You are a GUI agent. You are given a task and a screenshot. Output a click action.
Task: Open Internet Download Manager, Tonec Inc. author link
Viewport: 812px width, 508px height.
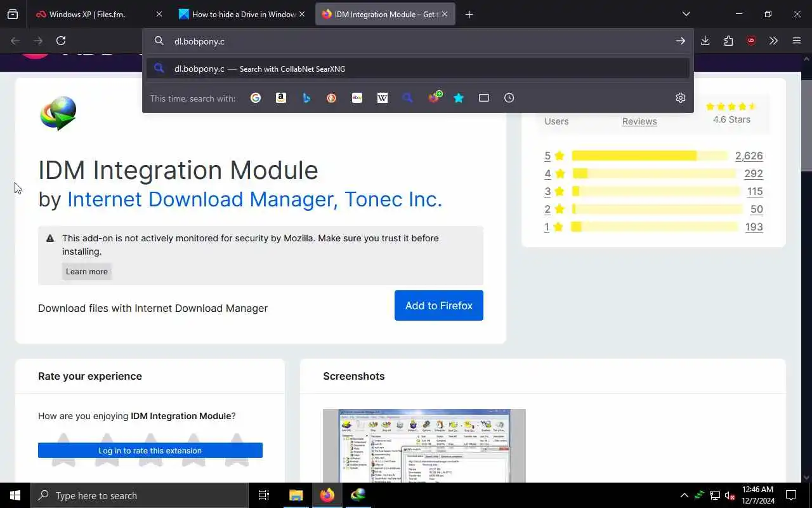click(x=254, y=199)
